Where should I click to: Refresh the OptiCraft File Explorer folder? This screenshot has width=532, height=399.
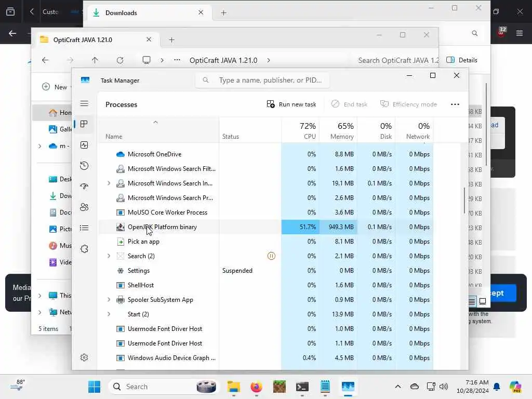[x=120, y=60]
